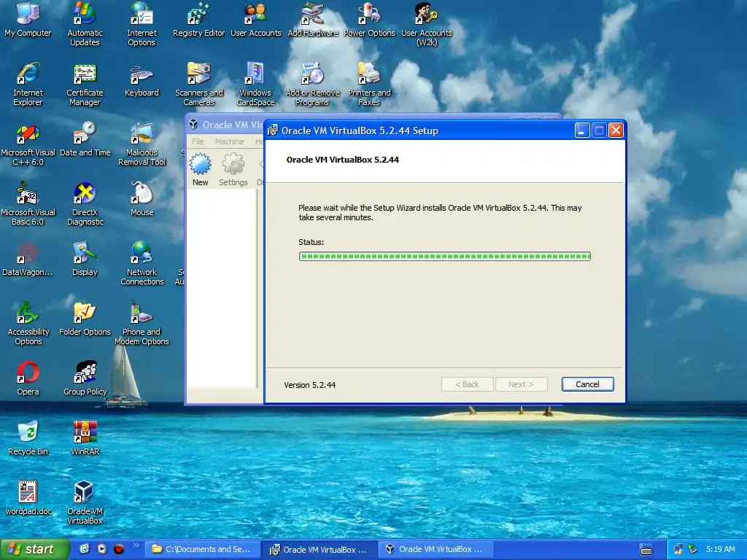Click media player quick launch icon

coord(102,549)
